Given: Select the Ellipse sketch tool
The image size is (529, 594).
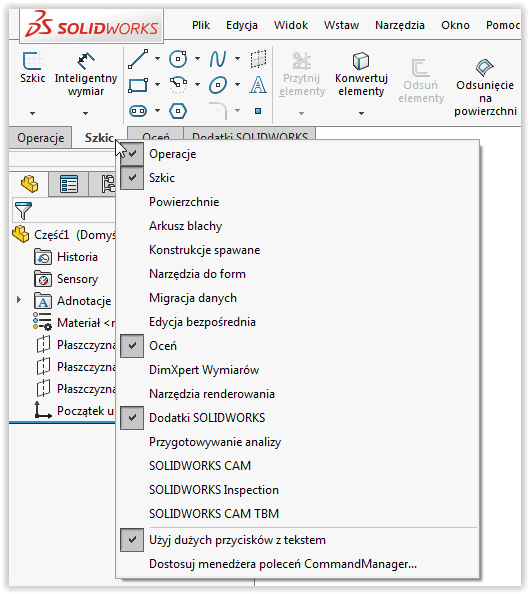Looking at the screenshot, I should tap(218, 85).
